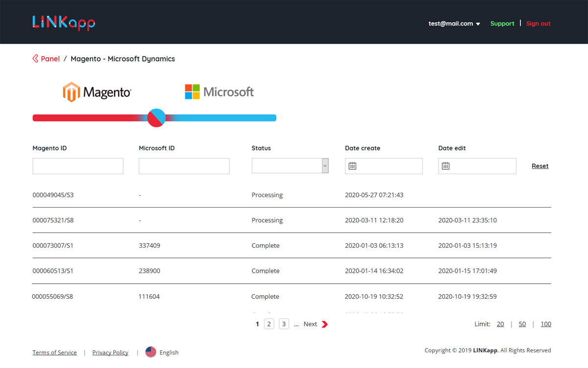Click the LINKapp logo

coord(64,23)
